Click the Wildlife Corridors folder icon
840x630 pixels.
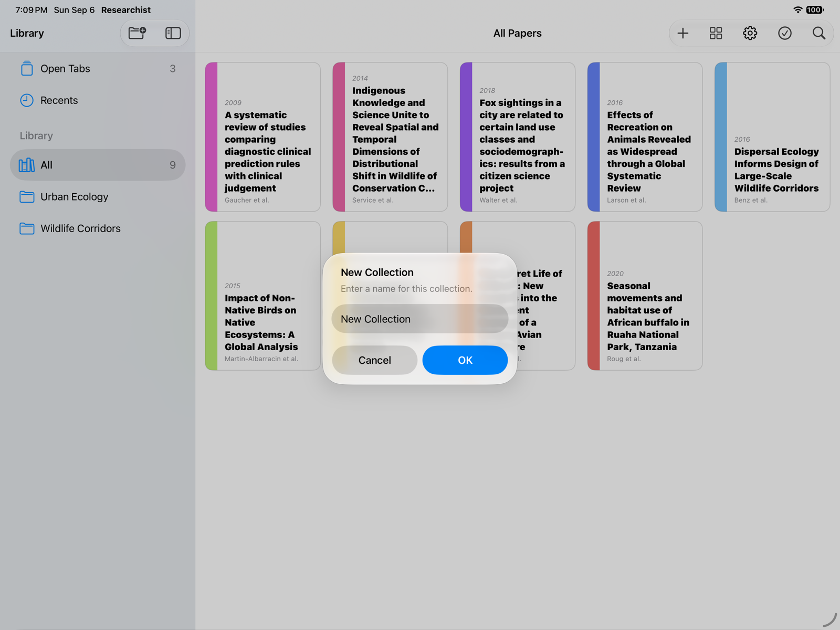click(x=27, y=228)
